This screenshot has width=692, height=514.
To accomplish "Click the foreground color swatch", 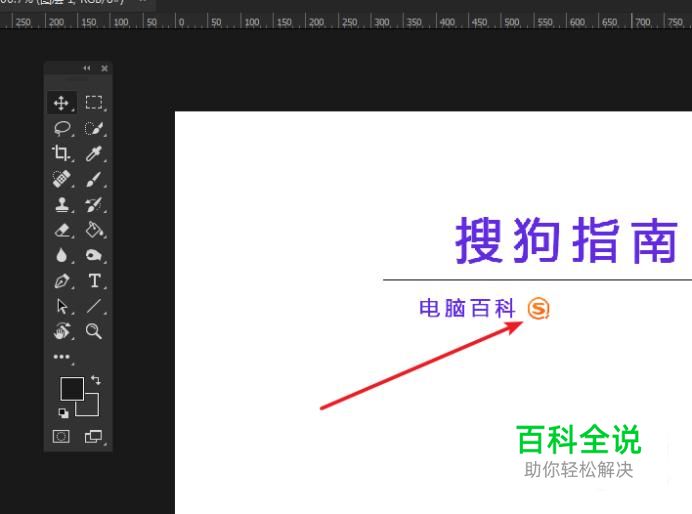I will pos(71,387).
